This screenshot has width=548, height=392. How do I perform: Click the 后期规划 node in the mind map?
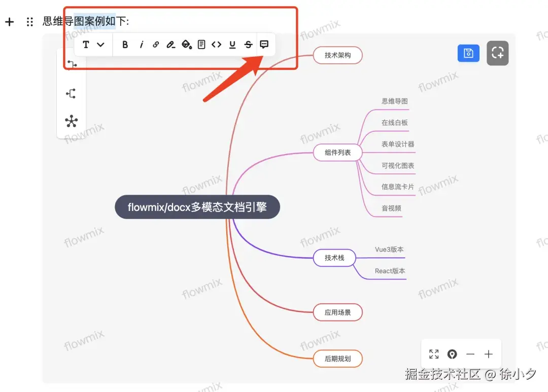[337, 359]
